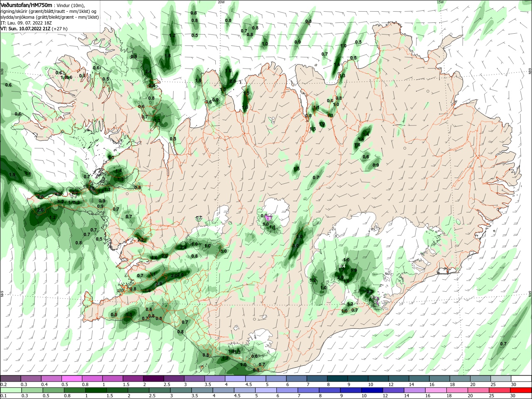Click the 'VT: Sun. 10.07.2022 21Z (+27 h)' line

pyautogui.click(x=34, y=29)
